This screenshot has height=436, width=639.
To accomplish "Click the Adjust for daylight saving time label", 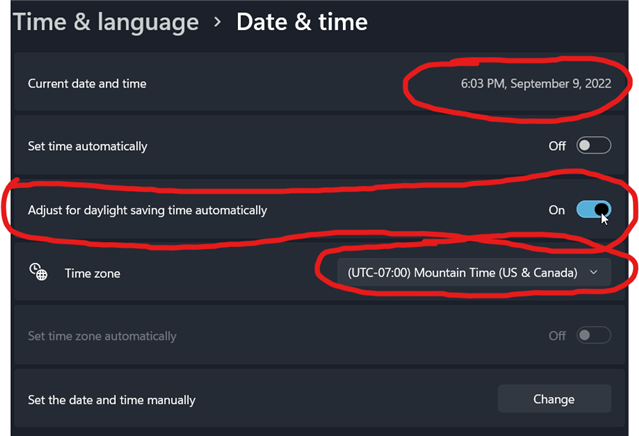I will (x=148, y=210).
